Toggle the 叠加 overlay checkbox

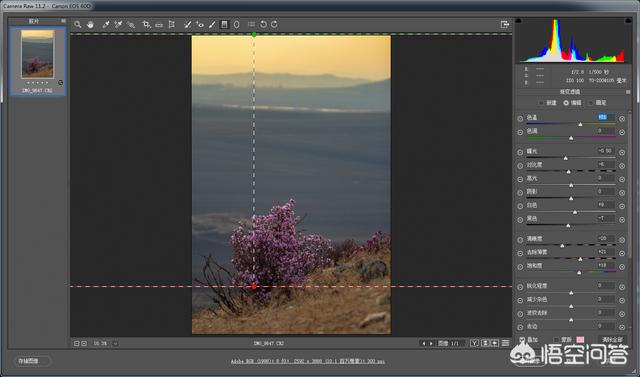coord(522,339)
